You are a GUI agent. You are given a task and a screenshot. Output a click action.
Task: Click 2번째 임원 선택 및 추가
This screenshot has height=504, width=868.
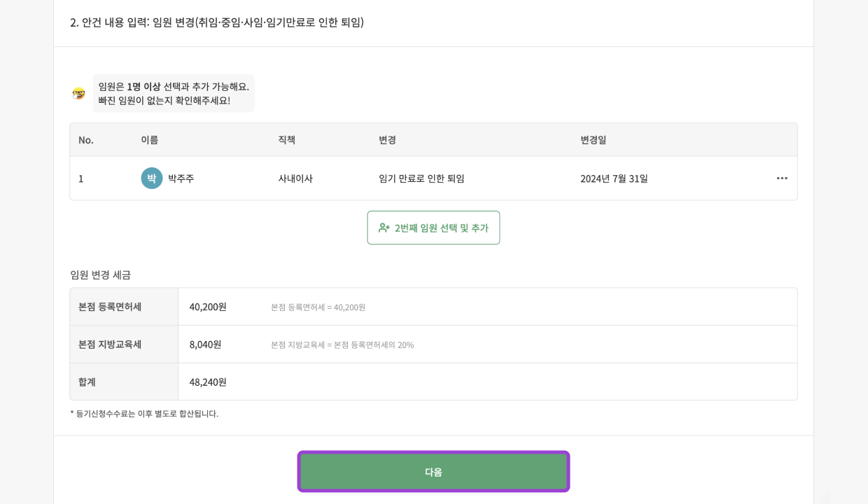point(433,227)
